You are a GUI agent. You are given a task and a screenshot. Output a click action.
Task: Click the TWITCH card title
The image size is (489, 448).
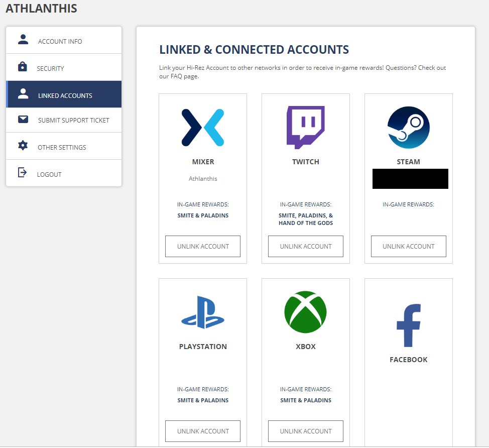[x=306, y=162]
